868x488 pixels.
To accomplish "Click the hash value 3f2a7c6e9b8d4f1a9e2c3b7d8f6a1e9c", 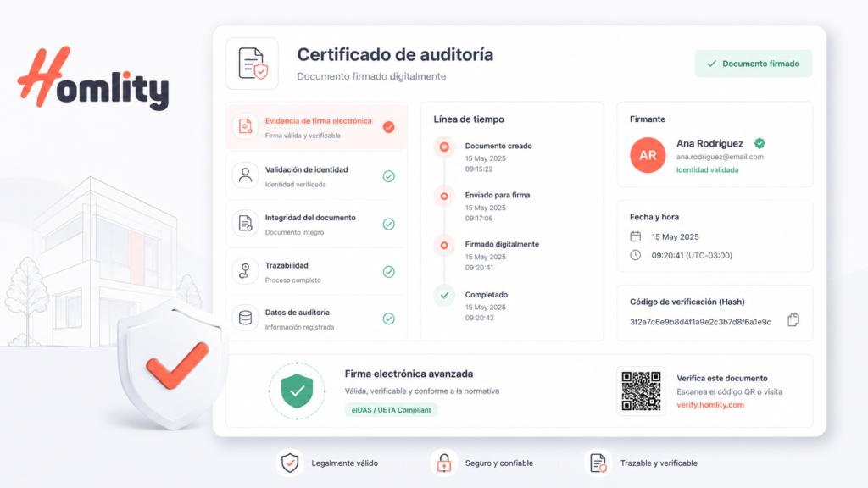I will pos(700,322).
